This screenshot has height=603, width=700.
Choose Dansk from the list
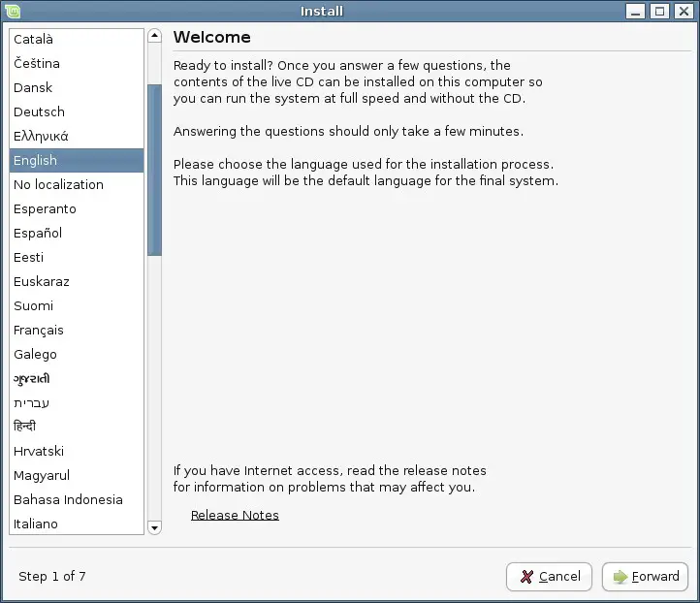coord(77,87)
